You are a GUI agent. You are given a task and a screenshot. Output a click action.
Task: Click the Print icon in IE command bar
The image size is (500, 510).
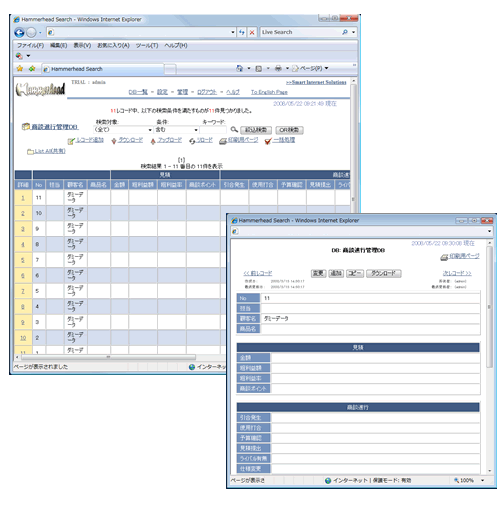point(278,68)
